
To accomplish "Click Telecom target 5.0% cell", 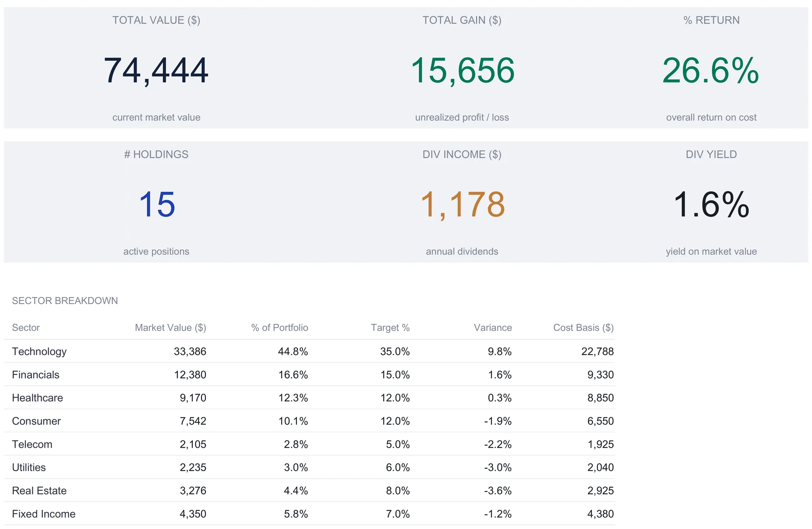I will pyautogui.click(x=398, y=444).
